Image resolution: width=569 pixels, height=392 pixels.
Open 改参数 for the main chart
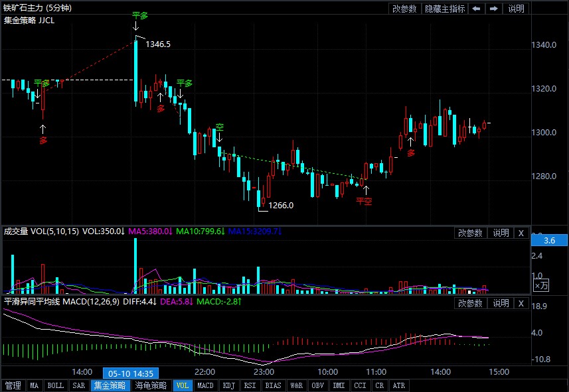pyautogui.click(x=404, y=9)
